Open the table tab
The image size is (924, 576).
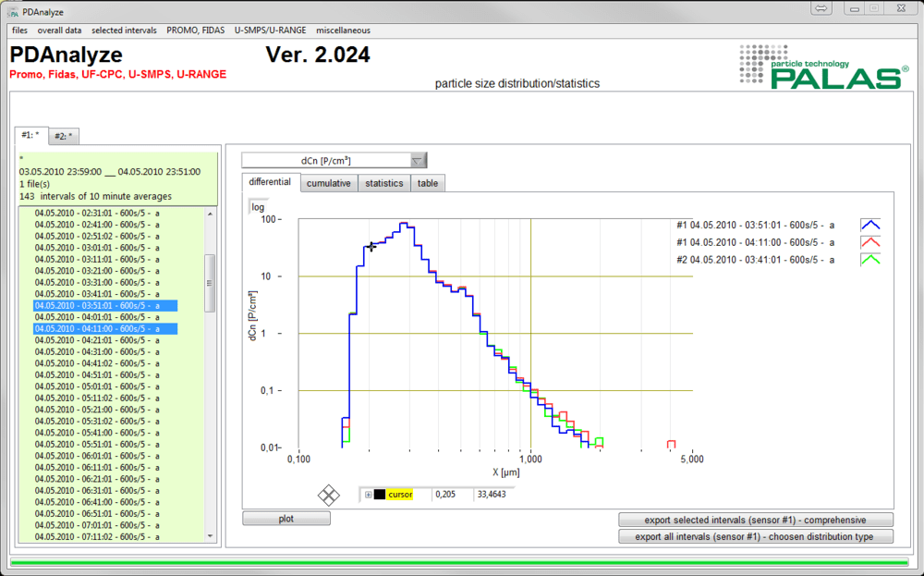[x=427, y=183]
